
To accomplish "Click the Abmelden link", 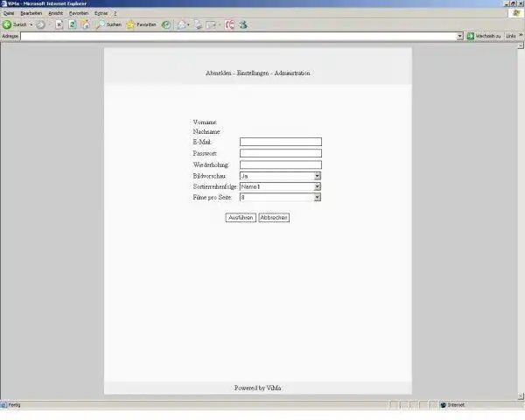I will [218, 73].
